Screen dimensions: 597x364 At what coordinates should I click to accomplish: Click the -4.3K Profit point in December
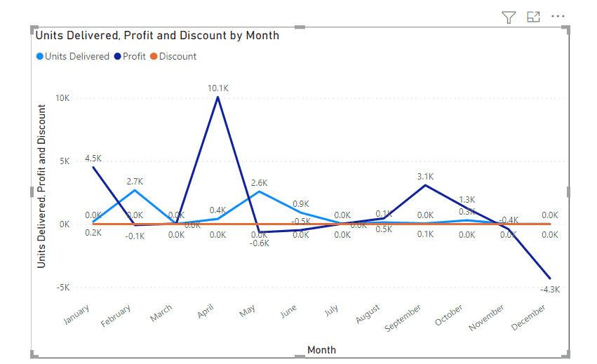tap(550, 278)
